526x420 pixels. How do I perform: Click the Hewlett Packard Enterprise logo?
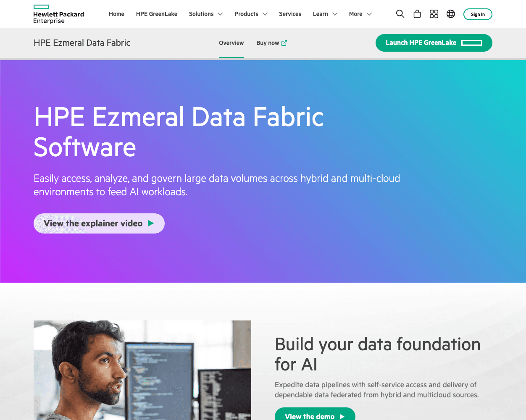pos(58,14)
